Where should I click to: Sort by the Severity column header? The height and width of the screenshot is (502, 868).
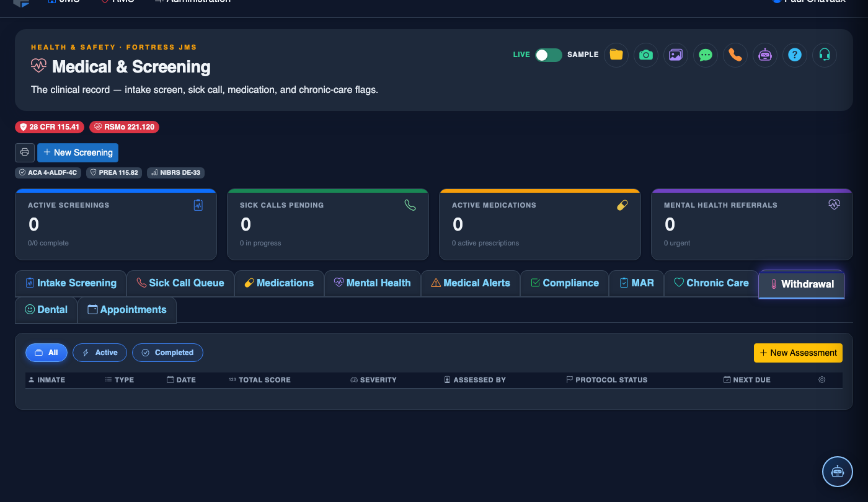(x=373, y=380)
